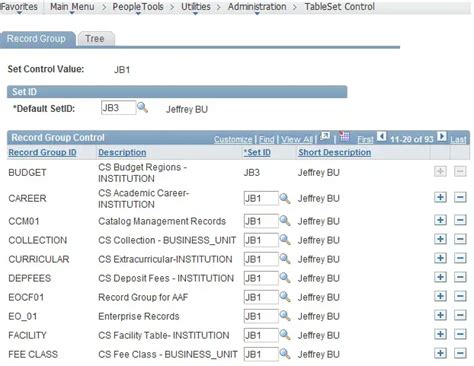Go to First rows link

click(x=365, y=139)
